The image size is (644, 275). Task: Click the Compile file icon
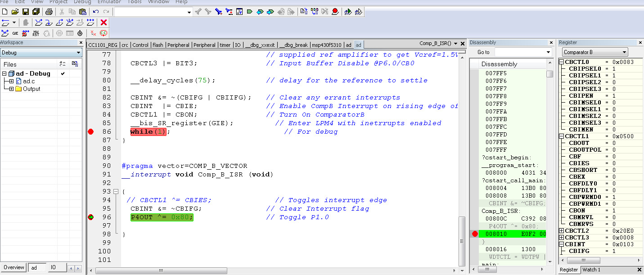[304, 12]
